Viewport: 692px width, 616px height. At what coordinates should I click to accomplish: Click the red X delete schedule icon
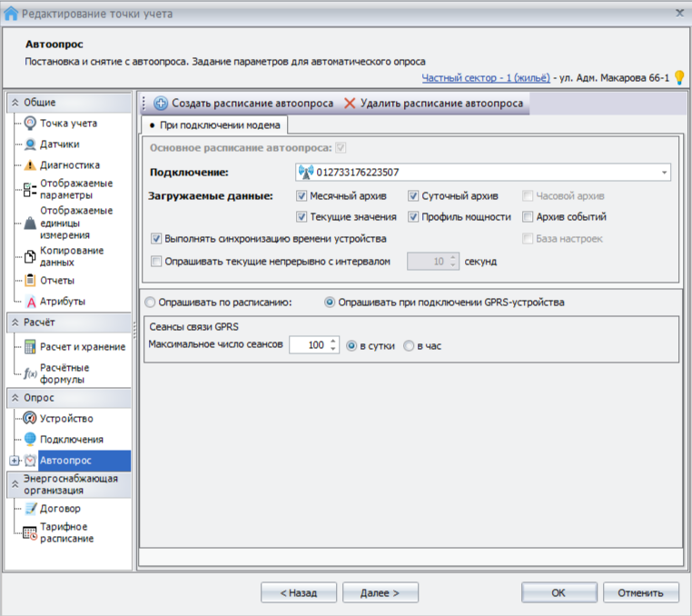[x=350, y=104]
